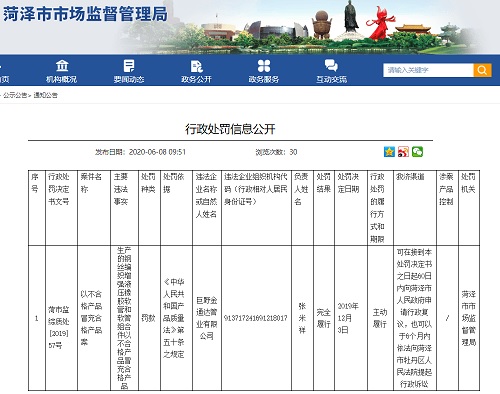Viewport: 500px width, 394px height.
Task: Open the 要闻动态 document icon
Action: coord(129,66)
